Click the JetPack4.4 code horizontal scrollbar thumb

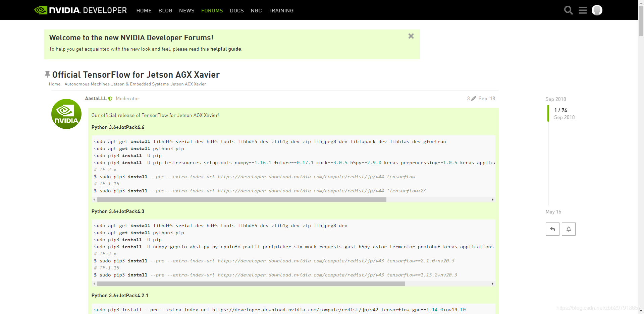(x=242, y=199)
